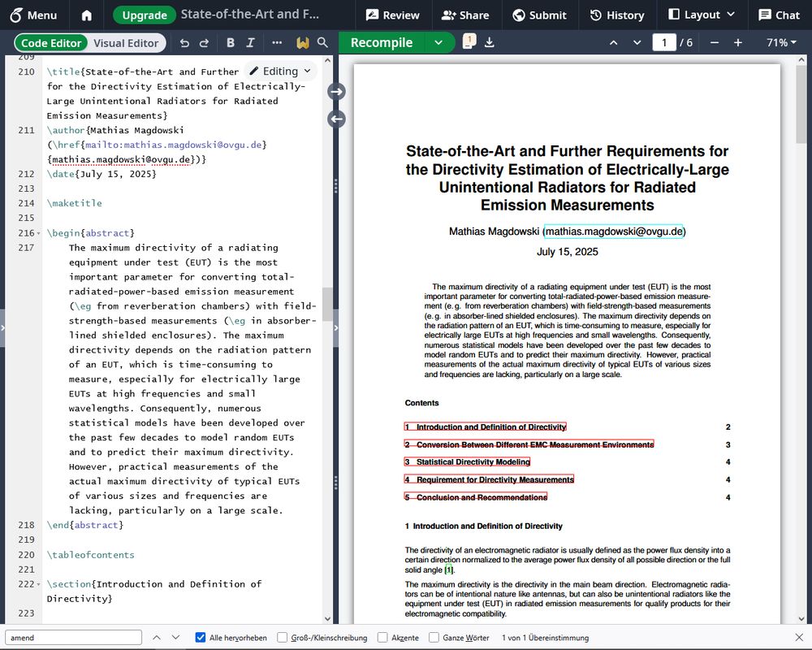Close the find bar

click(799, 637)
